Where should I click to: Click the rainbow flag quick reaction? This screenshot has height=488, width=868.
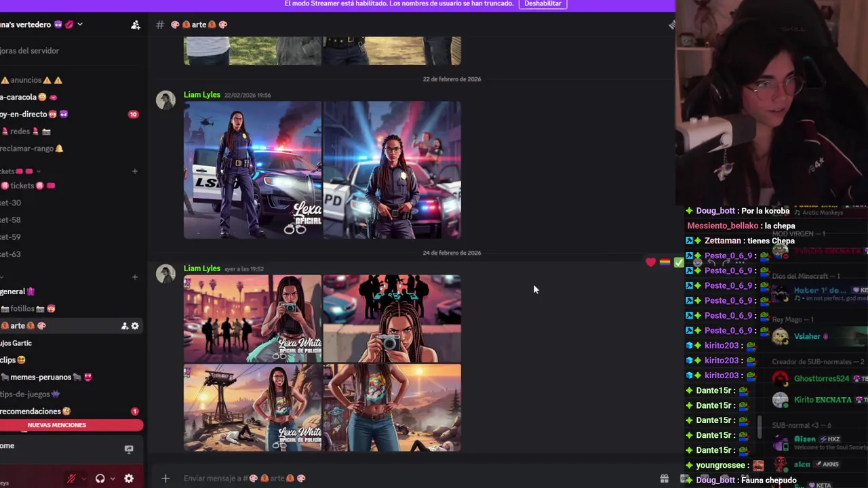click(665, 262)
